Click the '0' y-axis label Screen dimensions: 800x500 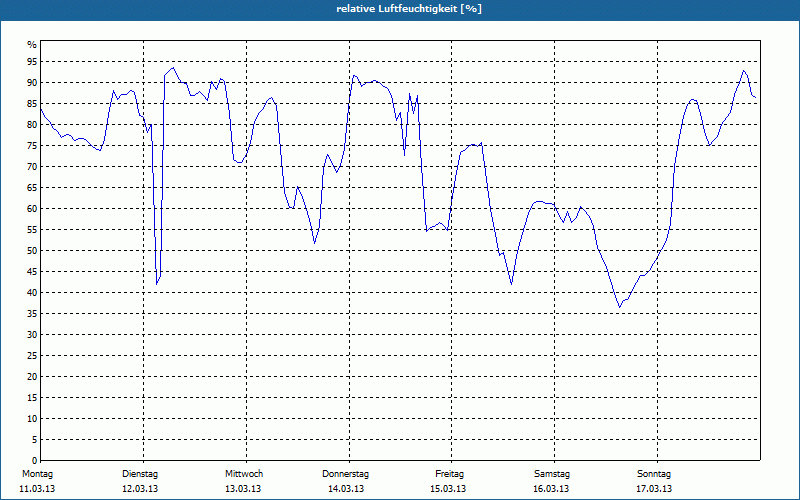35,461
